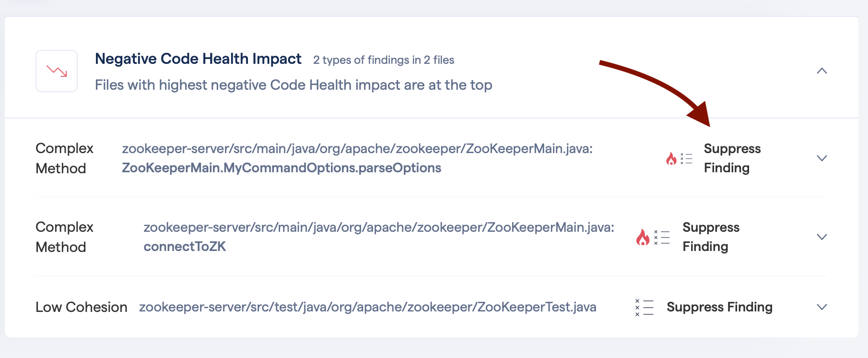This screenshot has height=358, width=868.
Task: Click the checklist icon next to the parseOptions flame
Action: [686, 158]
